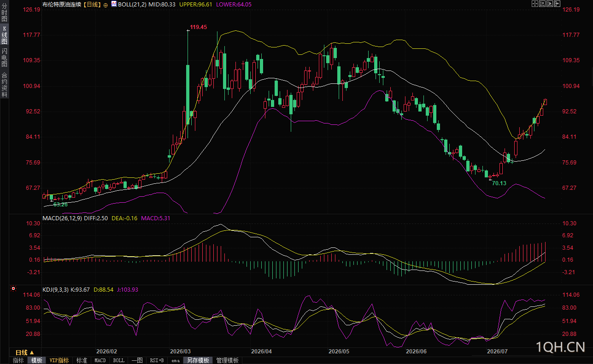Toggle the 模板 tab at bottom
The height and width of the screenshot is (364, 593).
37,360
